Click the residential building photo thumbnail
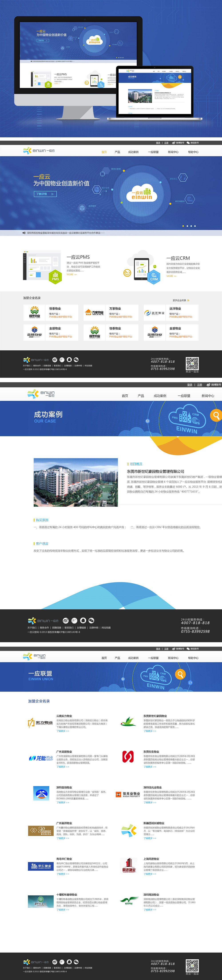Viewport: 222px width, 980px height. [76, 482]
